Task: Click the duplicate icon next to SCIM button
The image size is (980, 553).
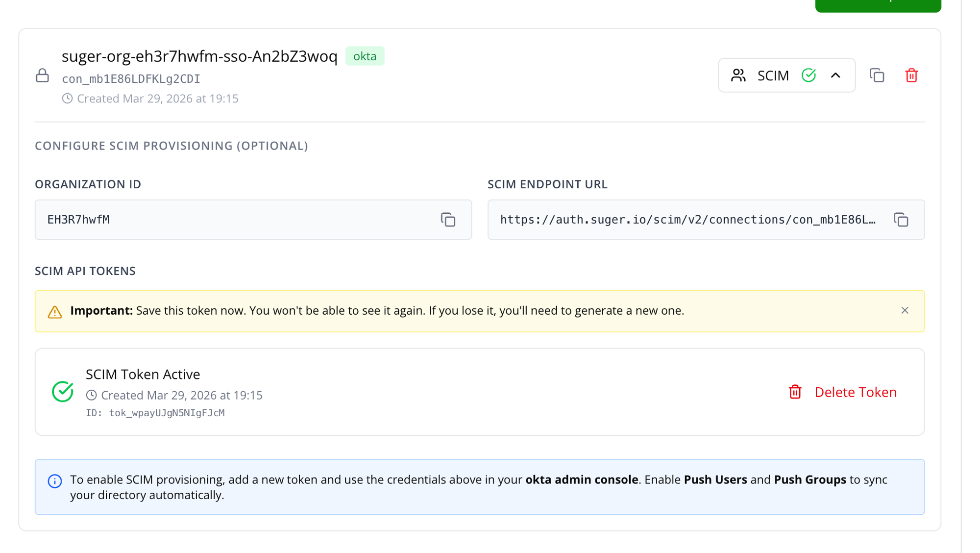Action: pyautogui.click(x=877, y=75)
